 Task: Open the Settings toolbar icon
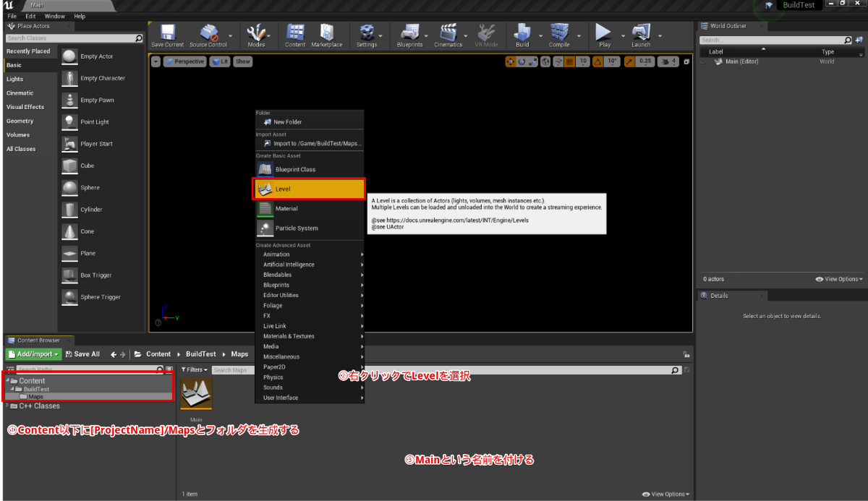click(x=367, y=36)
